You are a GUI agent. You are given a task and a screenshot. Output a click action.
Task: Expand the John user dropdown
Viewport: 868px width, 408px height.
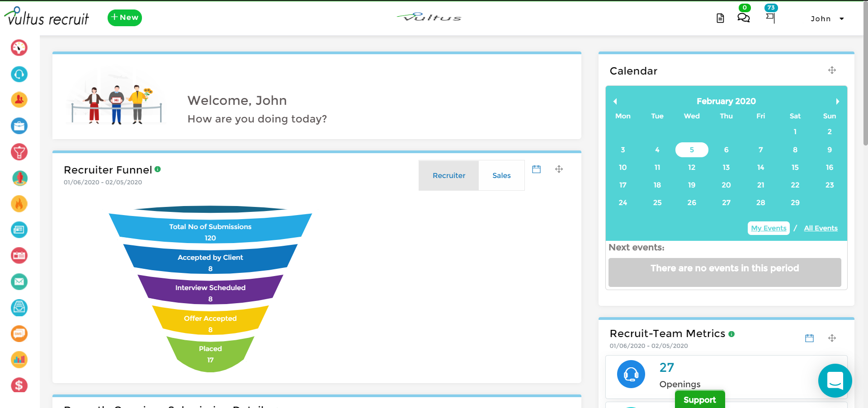pyautogui.click(x=827, y=19)
